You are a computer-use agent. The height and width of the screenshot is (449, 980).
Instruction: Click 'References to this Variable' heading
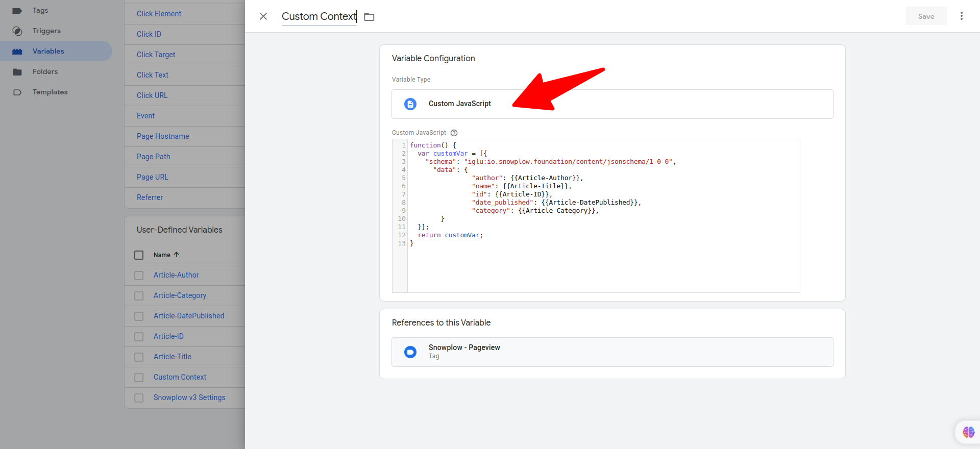coord(441,322)
